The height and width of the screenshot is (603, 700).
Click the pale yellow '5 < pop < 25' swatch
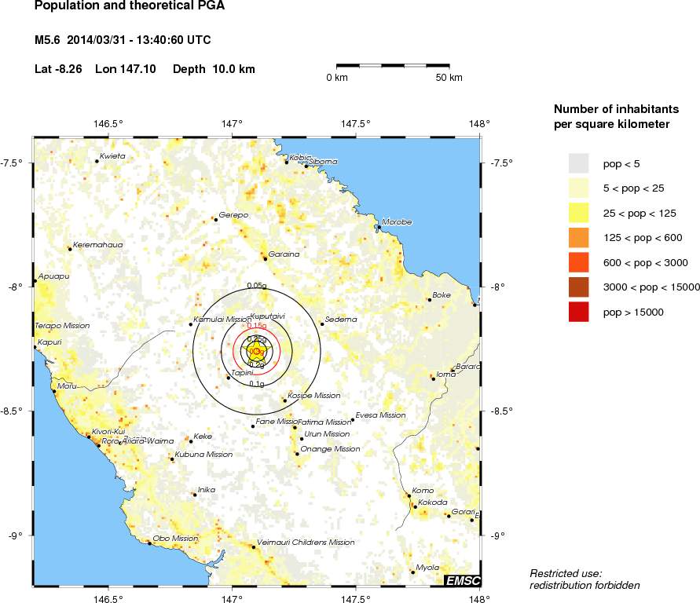coord(578,188)
